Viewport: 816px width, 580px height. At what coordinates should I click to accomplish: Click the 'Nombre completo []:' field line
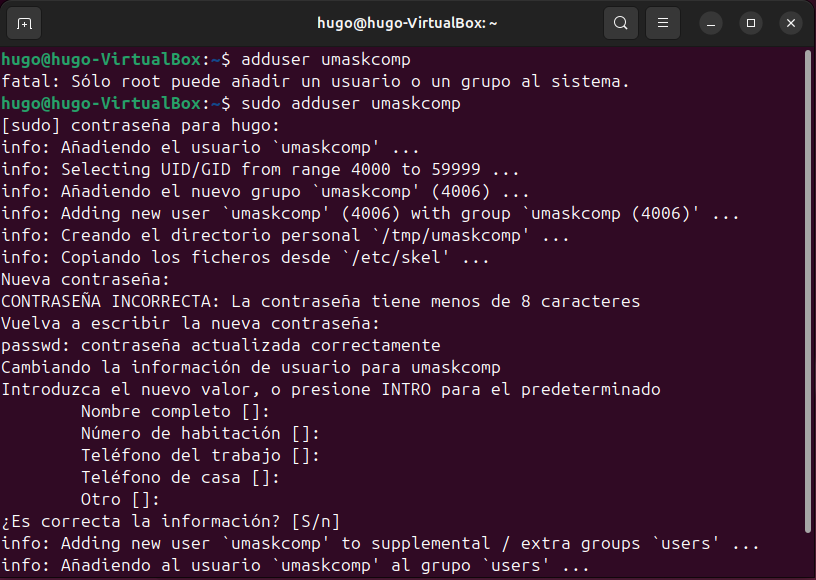[x=180, y=411]
